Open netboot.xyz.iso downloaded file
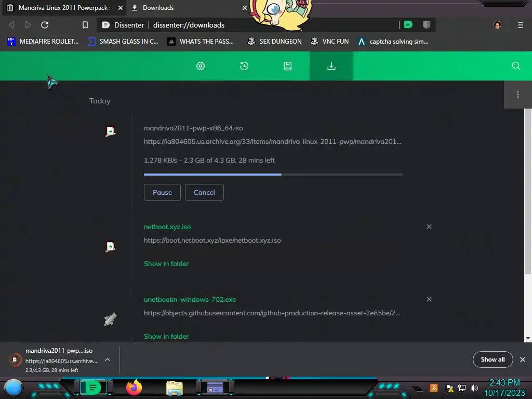This screenshot has width=532, height=399. 167,227
